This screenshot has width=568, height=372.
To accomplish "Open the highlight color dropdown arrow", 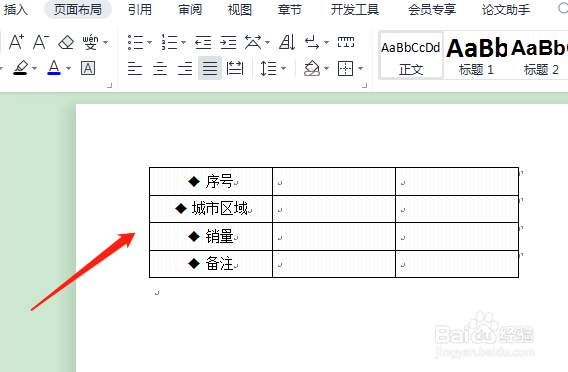I will pyautogui.click(x=34, y=68).
